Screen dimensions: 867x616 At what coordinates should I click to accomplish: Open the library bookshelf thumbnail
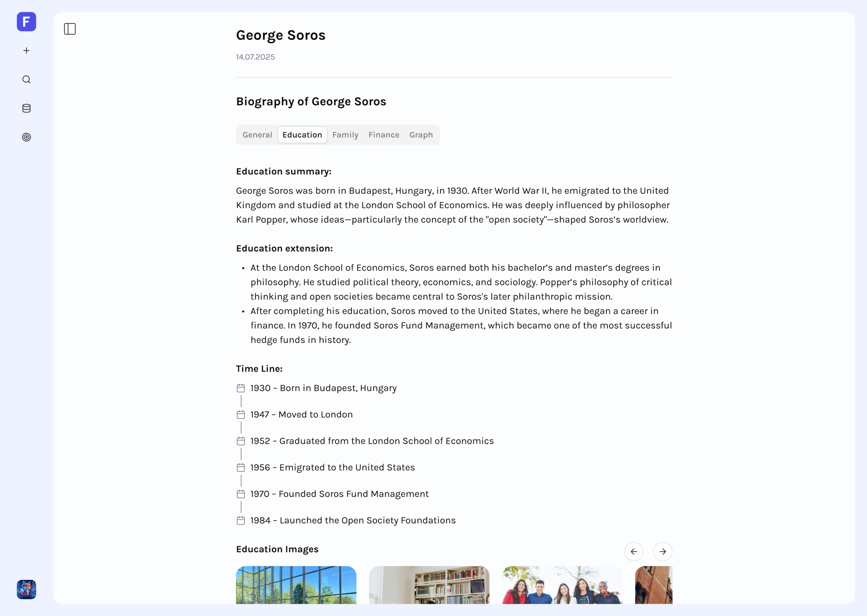pos(429,585)
